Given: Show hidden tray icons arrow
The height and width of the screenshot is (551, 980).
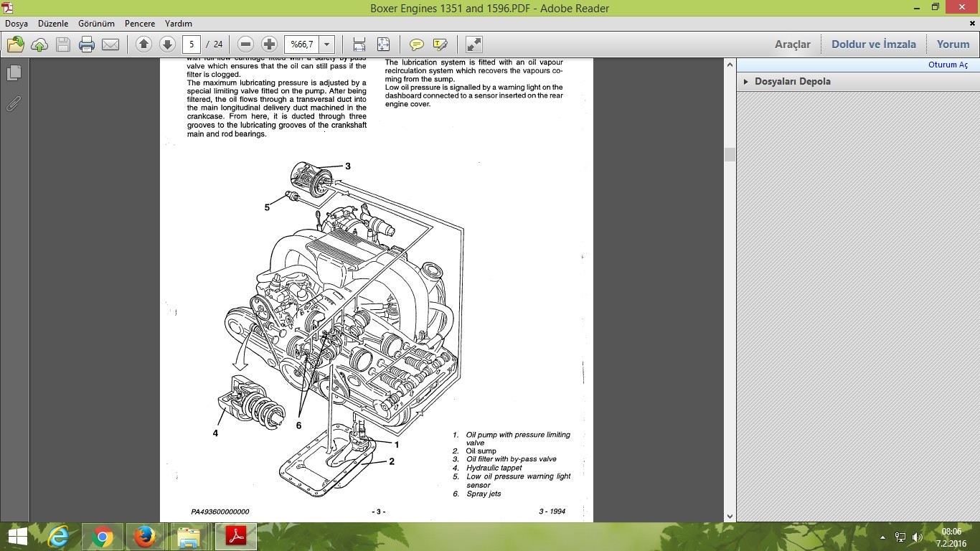Looking at the screenshot, I should [882, 537].
